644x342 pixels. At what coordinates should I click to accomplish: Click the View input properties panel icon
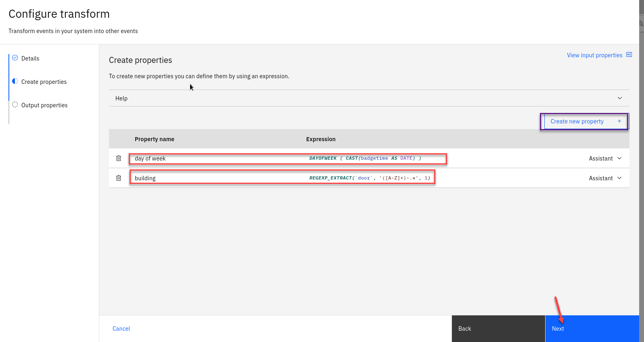click(629, 55)
